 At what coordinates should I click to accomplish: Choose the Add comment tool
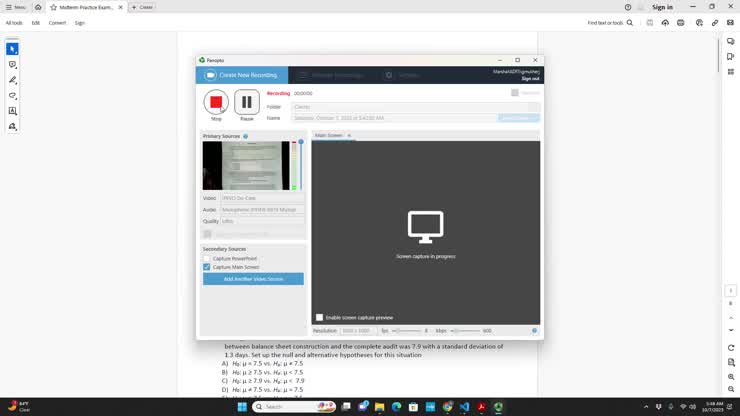point(12,65)
